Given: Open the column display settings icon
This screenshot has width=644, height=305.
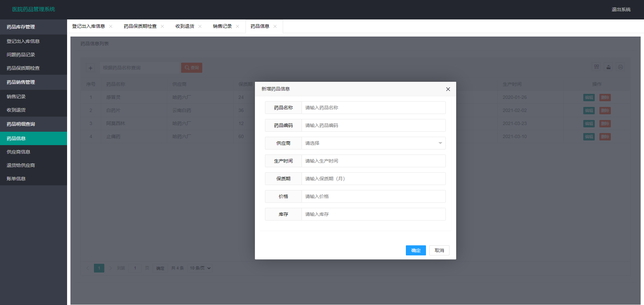Looking at the screenshot, I should coord(596,67).
